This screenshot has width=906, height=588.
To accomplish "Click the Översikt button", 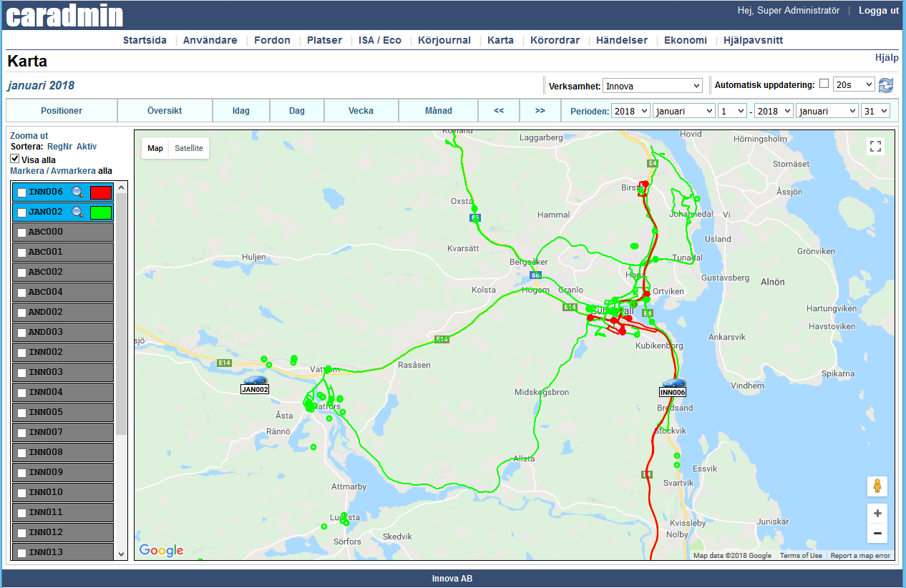I will 165,111.
